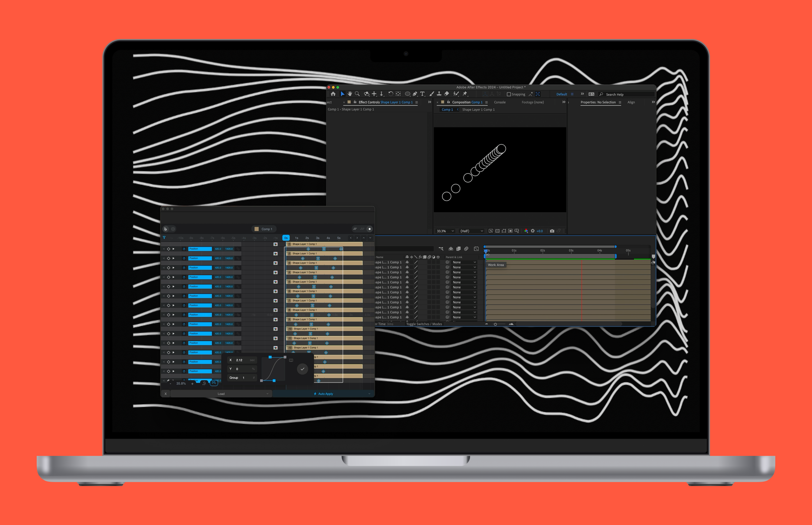
Task: Enable the Snapping checkbox
Action: click(x=509, y=94)
